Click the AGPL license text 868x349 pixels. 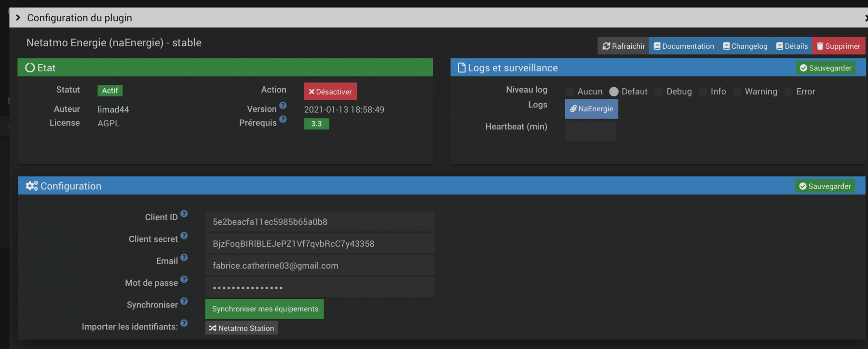[108, 123]
